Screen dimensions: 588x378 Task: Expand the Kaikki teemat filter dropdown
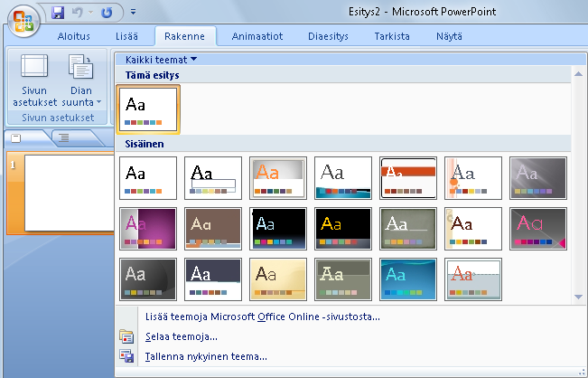click(162, 60)
